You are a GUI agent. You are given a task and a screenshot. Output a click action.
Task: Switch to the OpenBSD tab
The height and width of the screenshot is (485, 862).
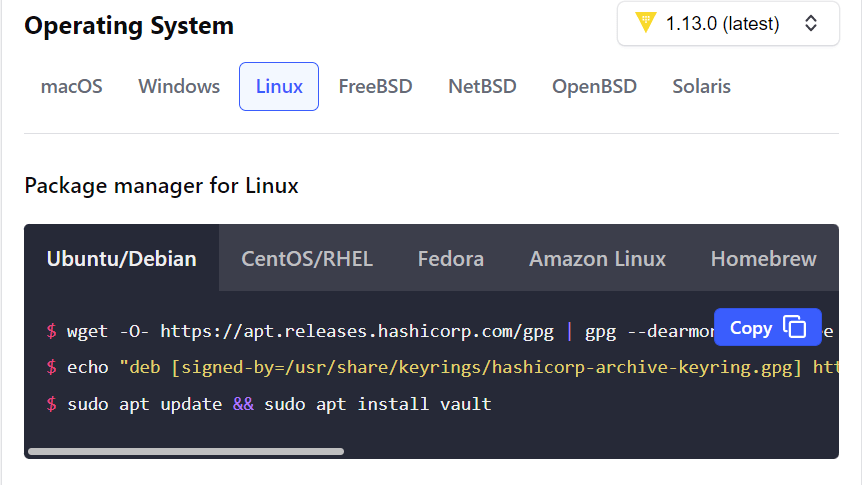[594, 86]
